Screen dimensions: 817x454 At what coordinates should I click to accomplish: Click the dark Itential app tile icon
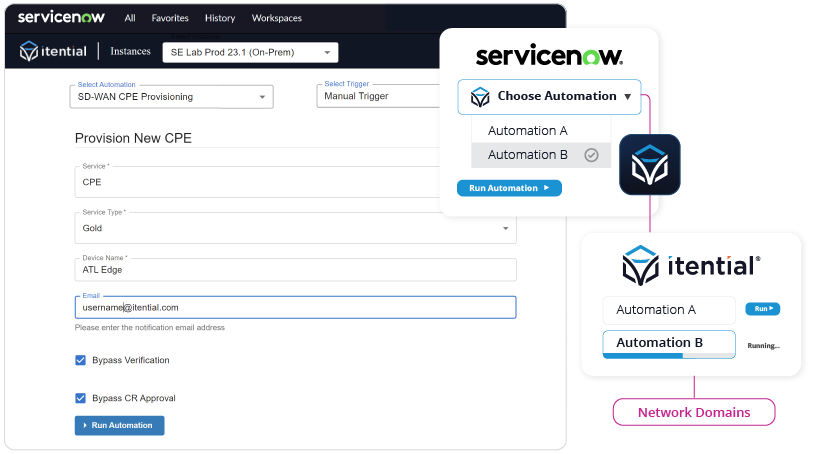(649, 164)
